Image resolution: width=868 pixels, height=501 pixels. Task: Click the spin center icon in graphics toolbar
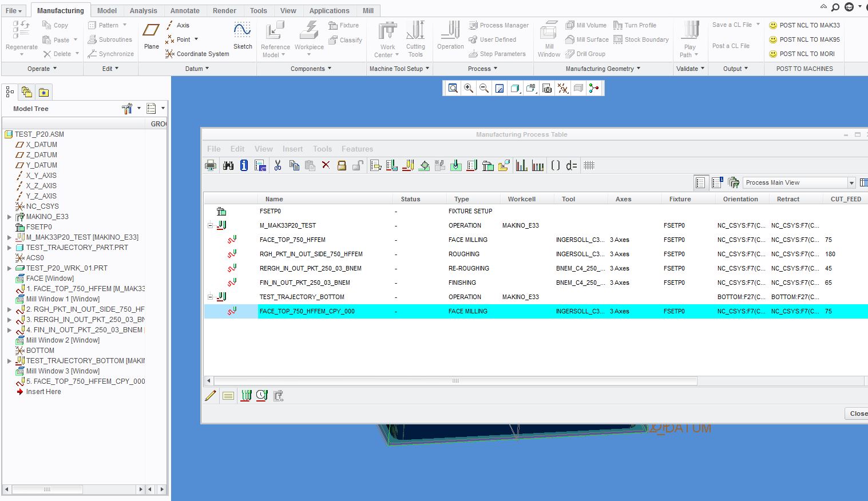tap(594, 88)
